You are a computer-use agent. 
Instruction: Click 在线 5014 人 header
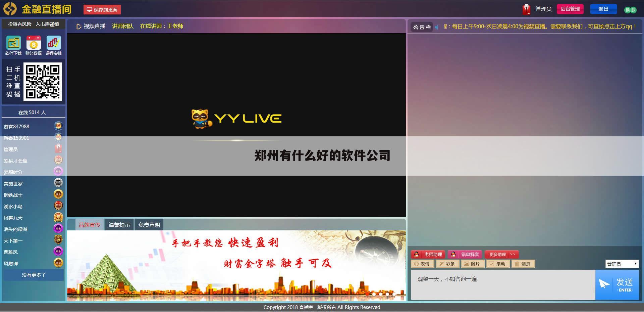pyautogui.click(x=32, y=113)
